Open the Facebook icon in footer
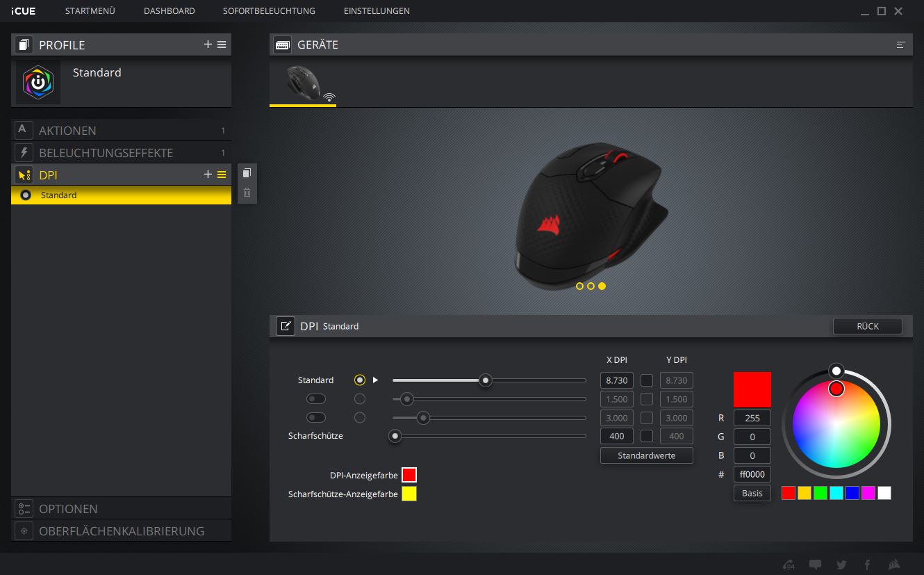Viewport: 924px width, 575px height. (868, 565)
